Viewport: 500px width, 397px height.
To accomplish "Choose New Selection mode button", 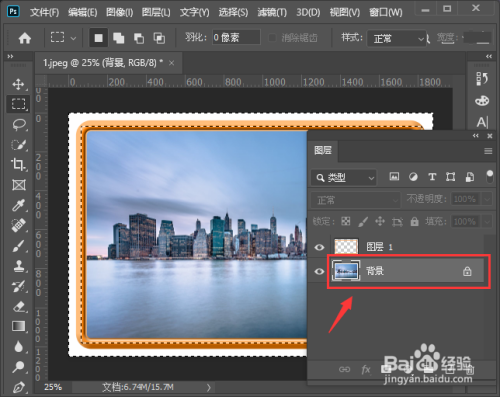I will 98,38.
